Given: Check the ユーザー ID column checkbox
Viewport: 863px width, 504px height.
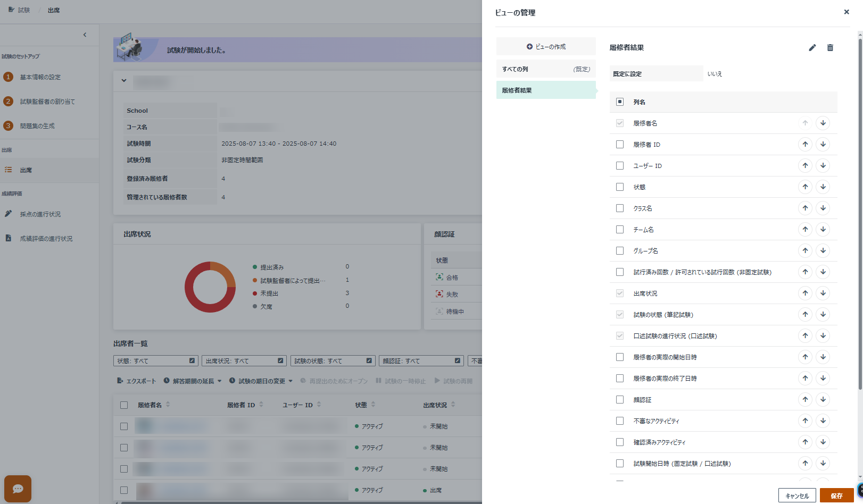Looking at the screenshot, I should 620,166.
